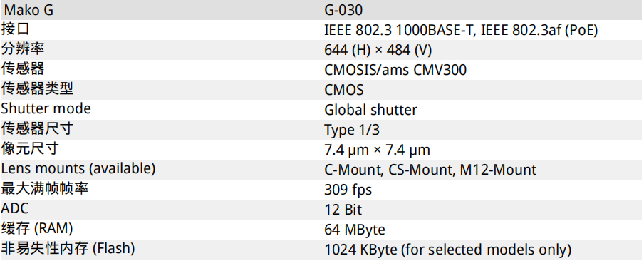Click the 接口 row label

(x=15, y=29)
